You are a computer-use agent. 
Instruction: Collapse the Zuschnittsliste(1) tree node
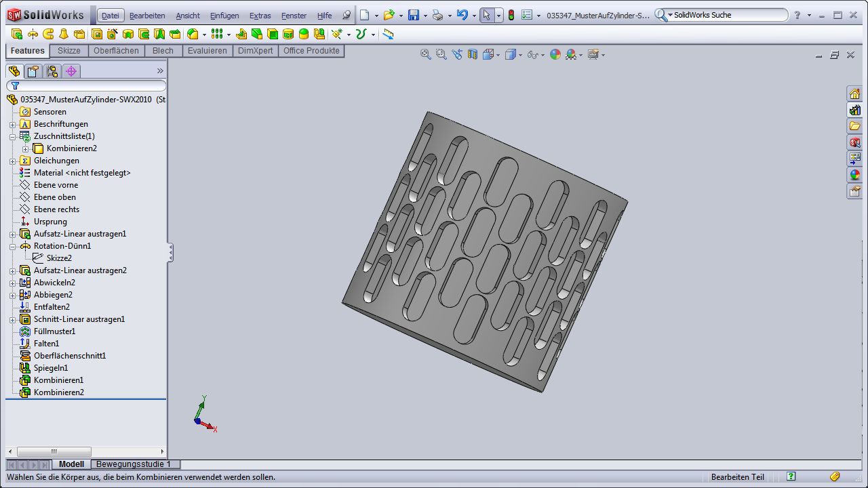[12, 136]
